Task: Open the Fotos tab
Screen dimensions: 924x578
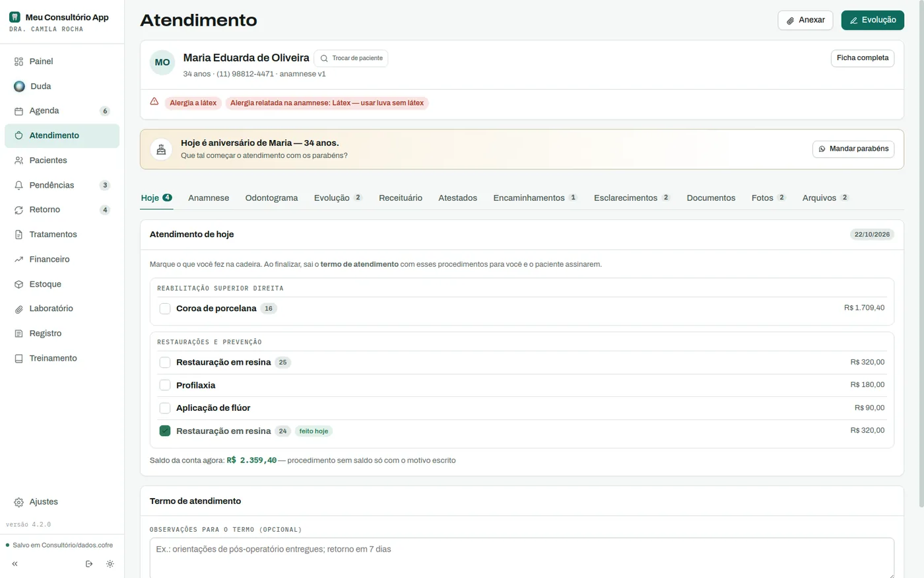Action: [768, 198]
